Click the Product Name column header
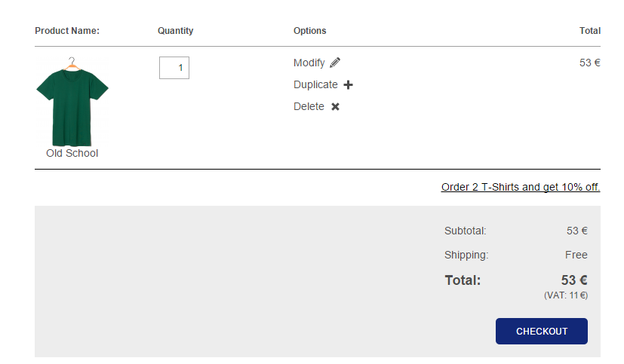624x364 pixels. (67, 31)
